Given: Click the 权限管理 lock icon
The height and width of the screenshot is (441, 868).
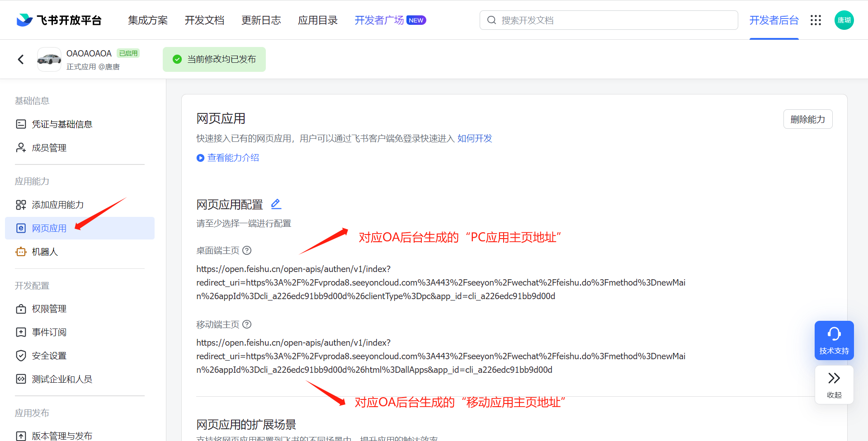Looking at the screenshot, I should click(x=21, y=309).
